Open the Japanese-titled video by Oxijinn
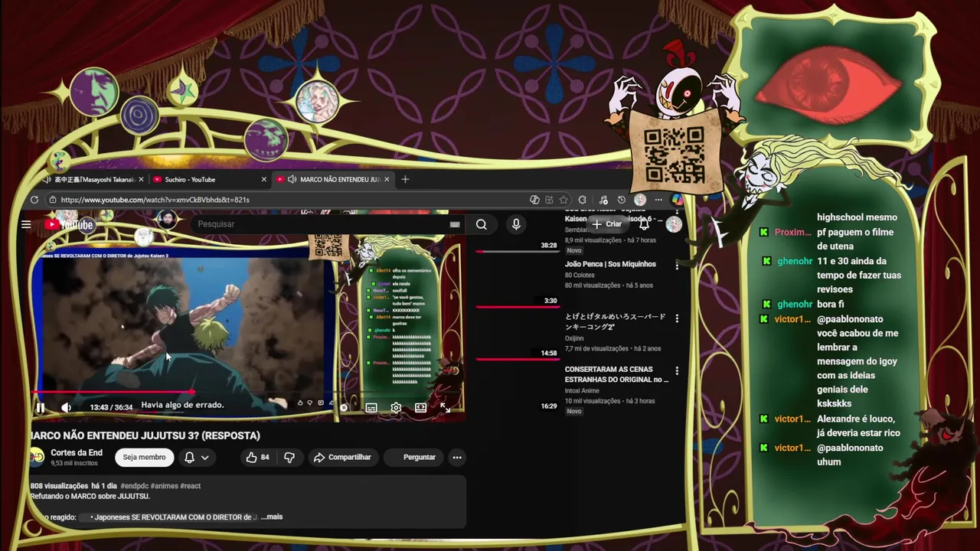Screen dimensions: 980x551 pyautogui.click(x=616, y=321)
